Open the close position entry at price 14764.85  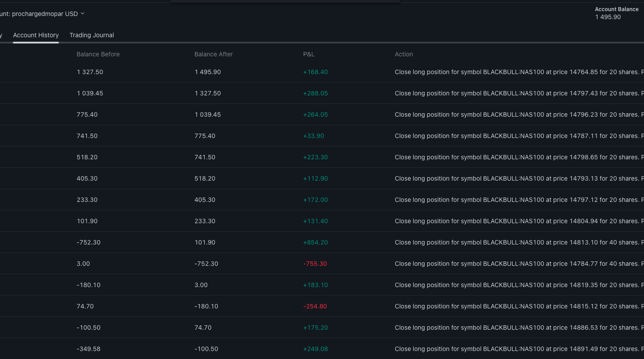[x=488, y=72]
